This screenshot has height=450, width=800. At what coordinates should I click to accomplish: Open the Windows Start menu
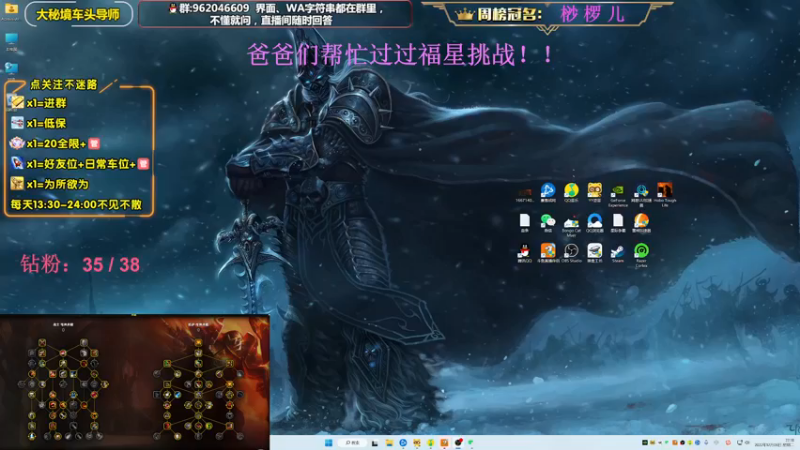point(329,442)
